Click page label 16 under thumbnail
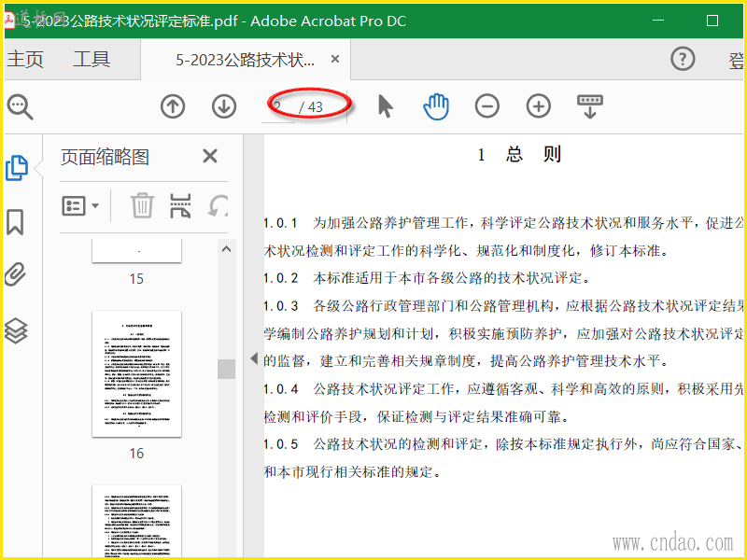Image resolution: width=747 pixels, height=560 pixels. pyautogui.click(x=136, y=454)
